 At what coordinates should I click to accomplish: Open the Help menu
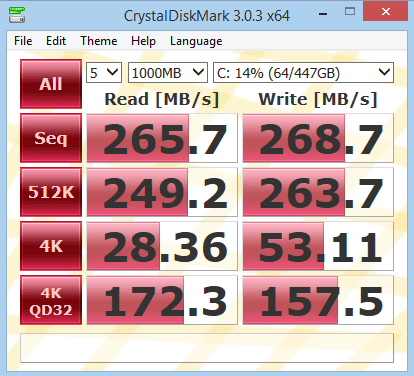[x=143, y=41]
